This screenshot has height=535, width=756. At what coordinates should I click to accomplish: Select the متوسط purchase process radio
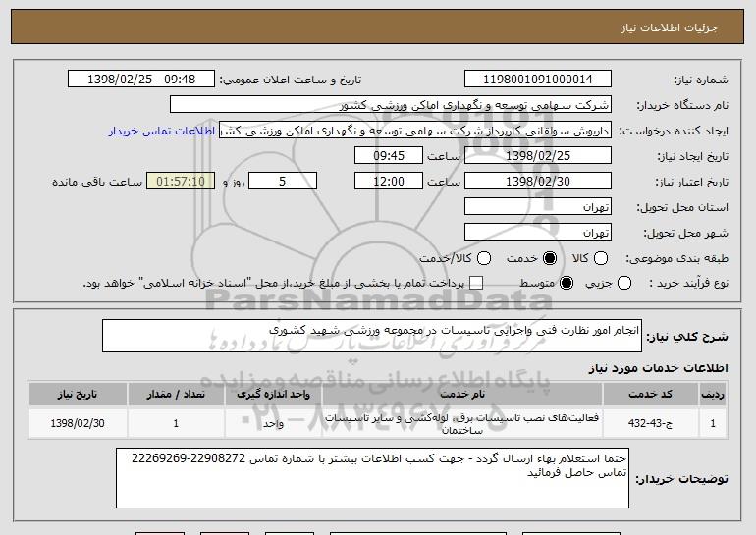click(567, 283)
